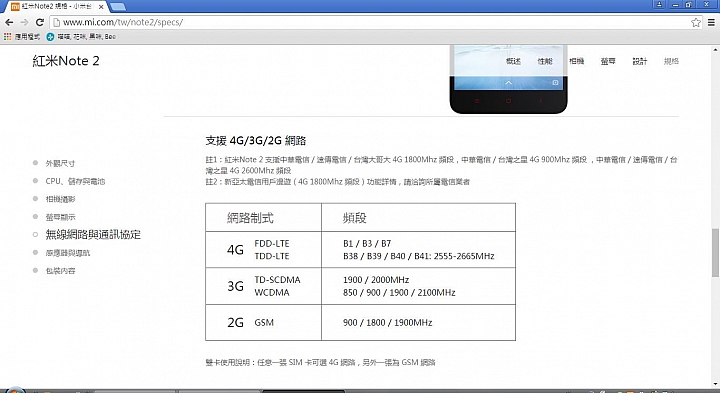Viewport: 720px width, 393px height.
Task: Open the 概述 navigation item
Action: [x=513, y=61]
